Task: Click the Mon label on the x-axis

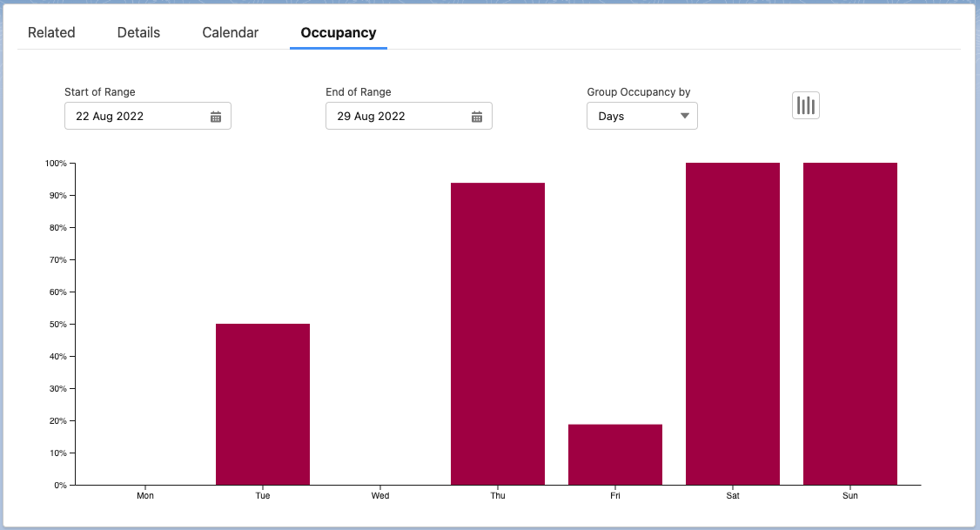Action: pyautogui.click(x=145, y=496)
